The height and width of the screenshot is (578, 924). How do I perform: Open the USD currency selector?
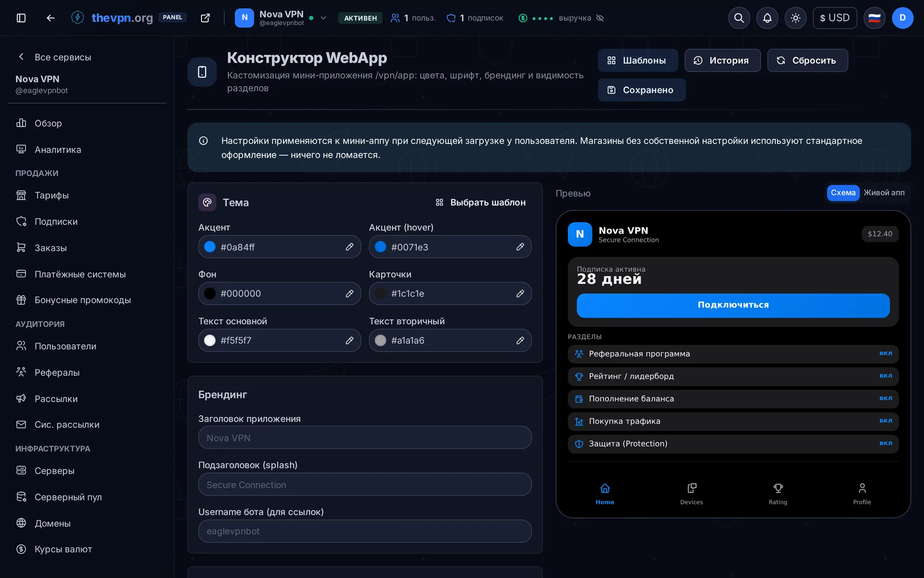[835, 18]
